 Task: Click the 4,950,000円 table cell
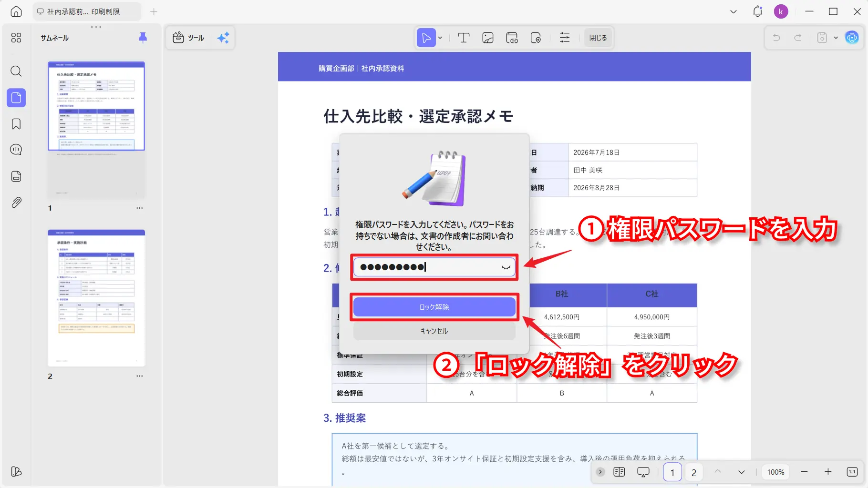click(x=652, y=317)
